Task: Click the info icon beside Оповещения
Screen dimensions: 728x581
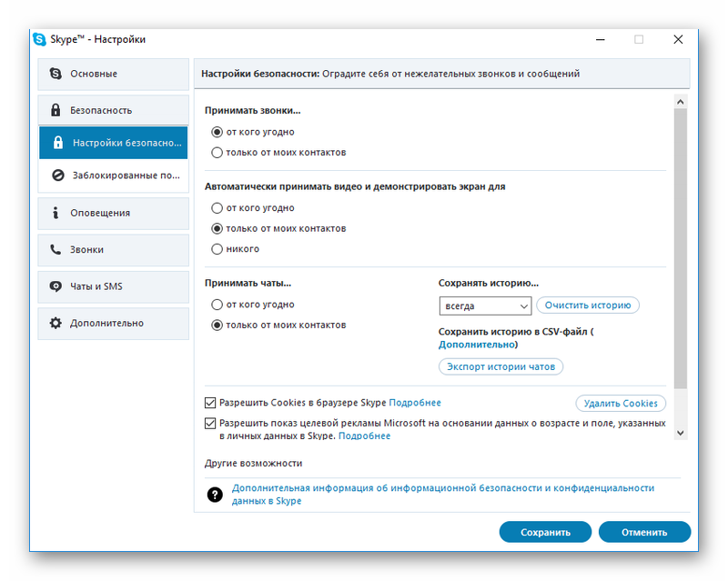Action: (x=56, y=213)
